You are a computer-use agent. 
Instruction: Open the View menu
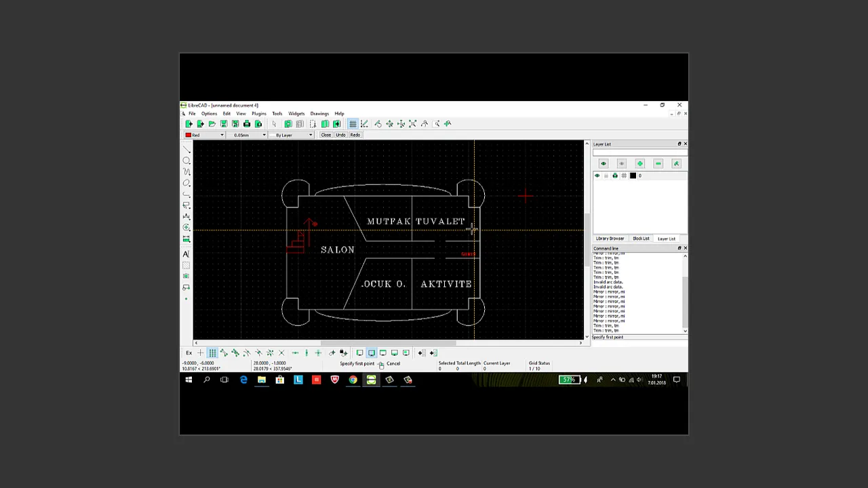(x=241, y=114)
